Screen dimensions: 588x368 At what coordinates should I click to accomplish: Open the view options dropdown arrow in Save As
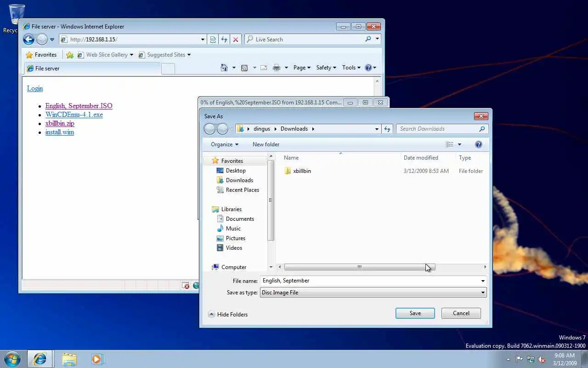pyautogui.click(x=459, y=144)
